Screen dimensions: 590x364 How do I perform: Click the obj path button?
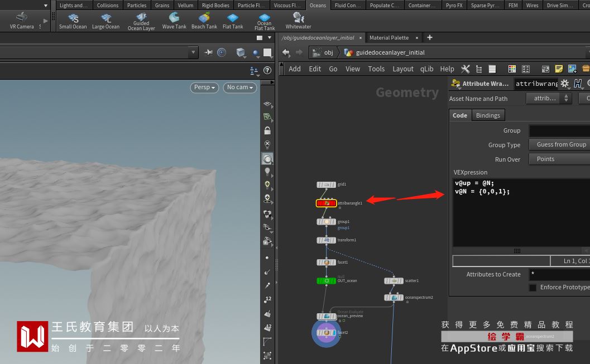pyautogui.click(x=324, y=52)
